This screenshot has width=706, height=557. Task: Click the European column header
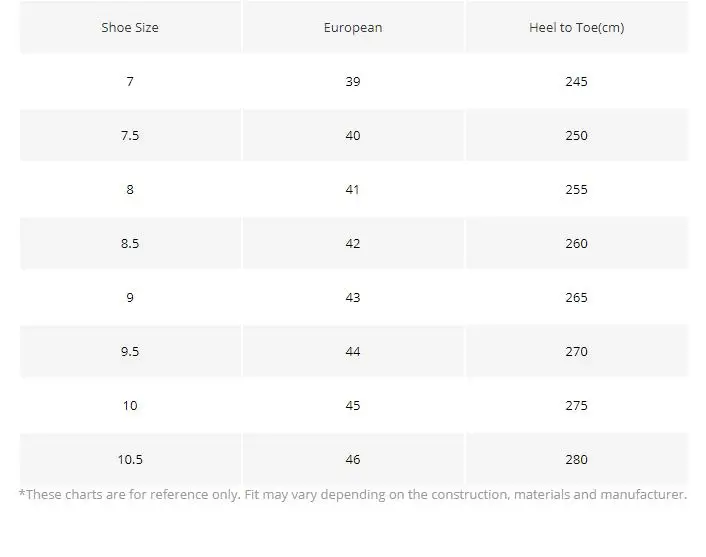[353, 27]
